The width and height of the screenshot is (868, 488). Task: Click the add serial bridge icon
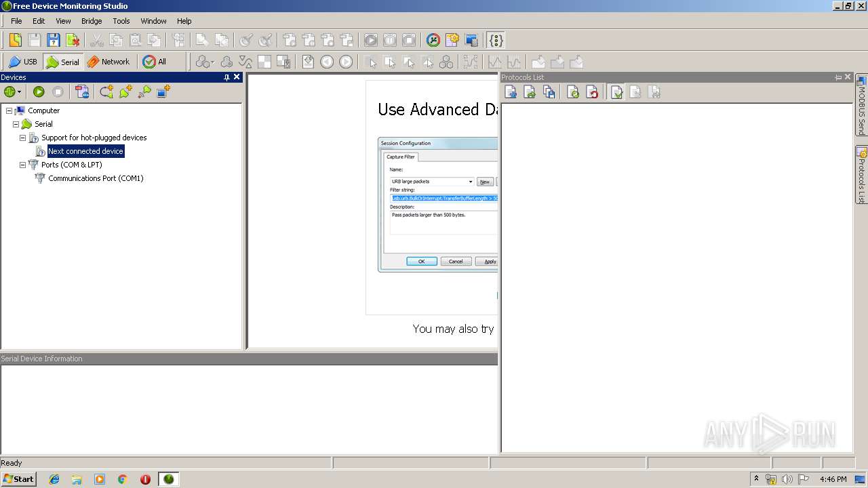[106, 91]
